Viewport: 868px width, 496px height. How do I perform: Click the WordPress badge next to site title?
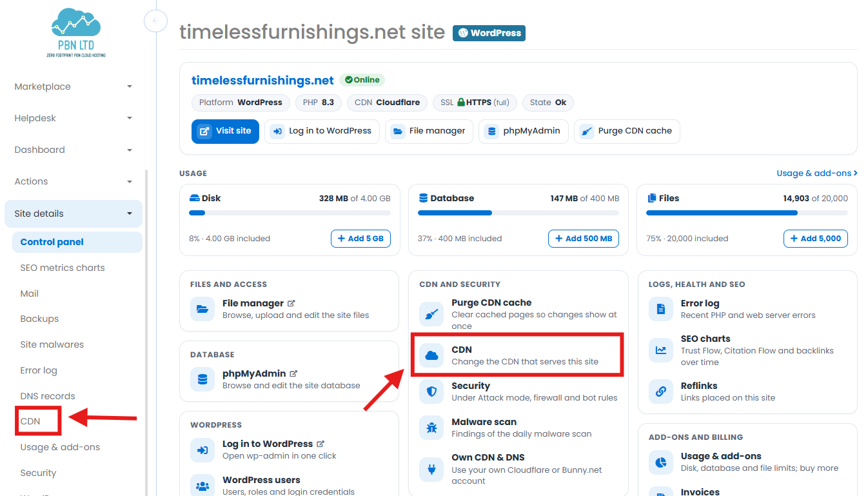tap(489, 33)
